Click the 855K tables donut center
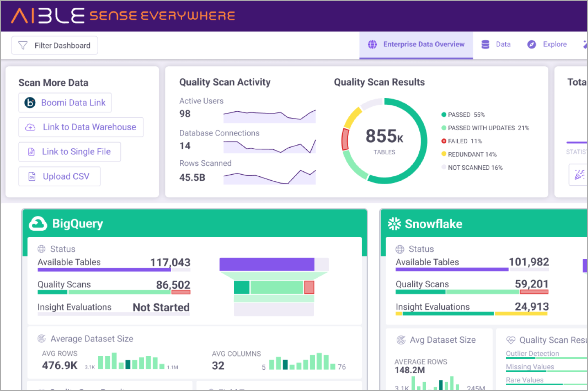 384,141
